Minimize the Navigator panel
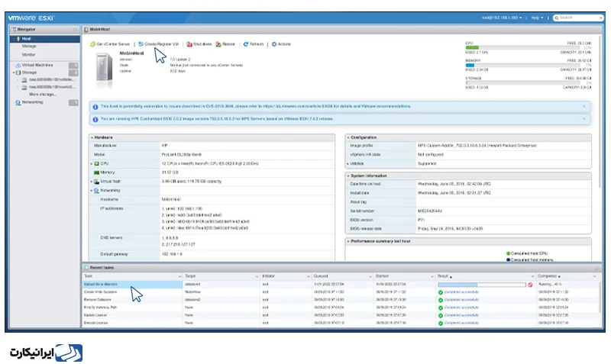The height and width of the screenshot is (364, 611). coord(75,30)
